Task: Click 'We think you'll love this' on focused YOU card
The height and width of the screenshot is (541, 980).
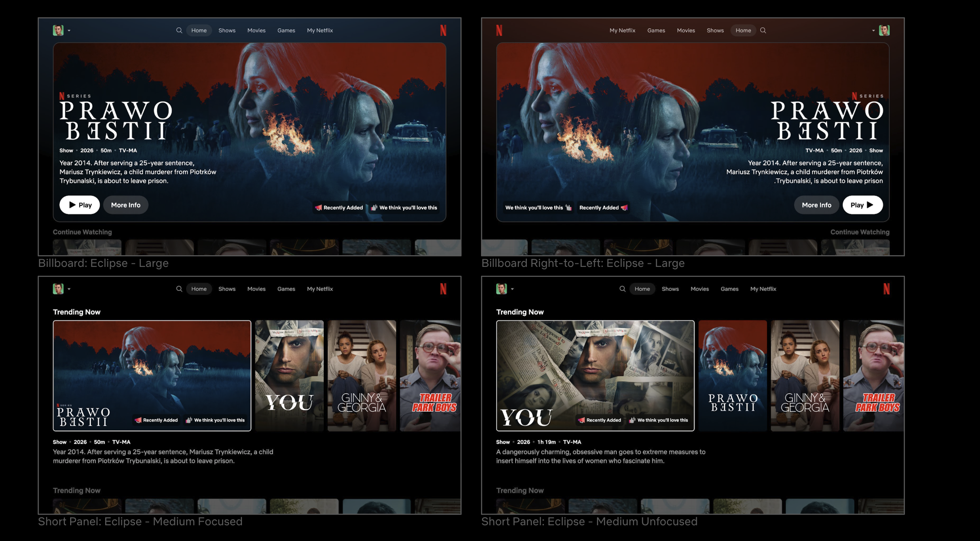Action: [659, 420]
